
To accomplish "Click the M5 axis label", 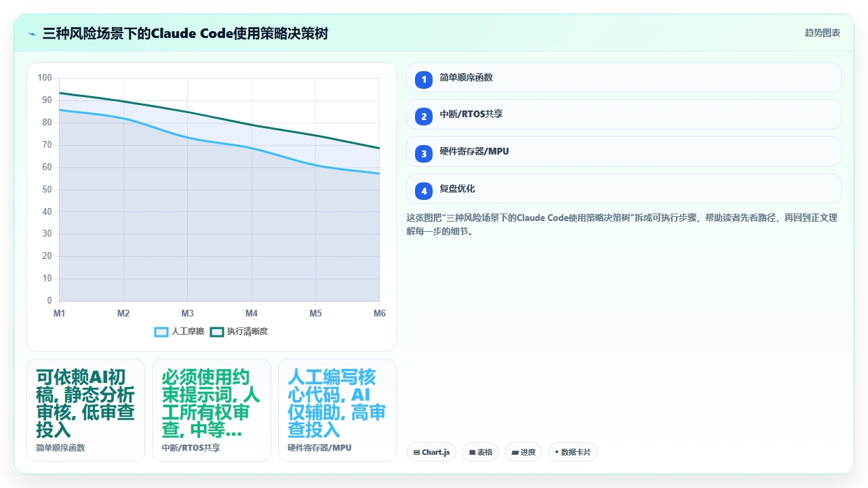I will pyautogui.click(x=316, y=313).
